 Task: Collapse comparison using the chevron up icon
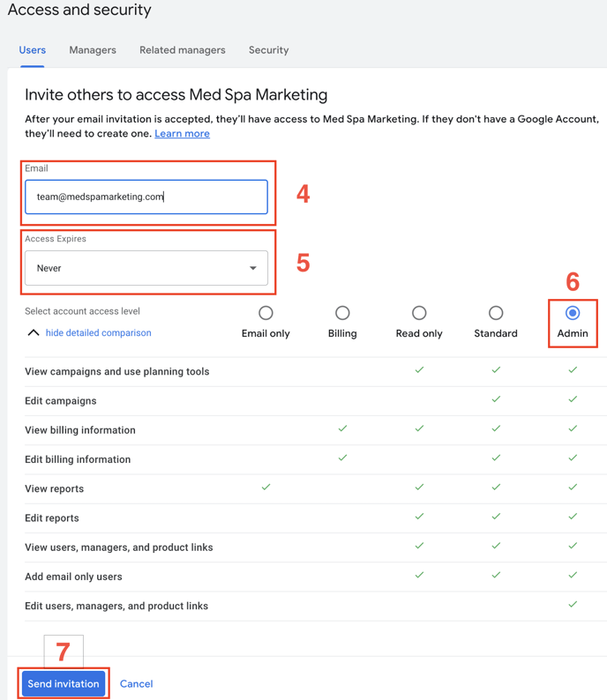[34, 333]
